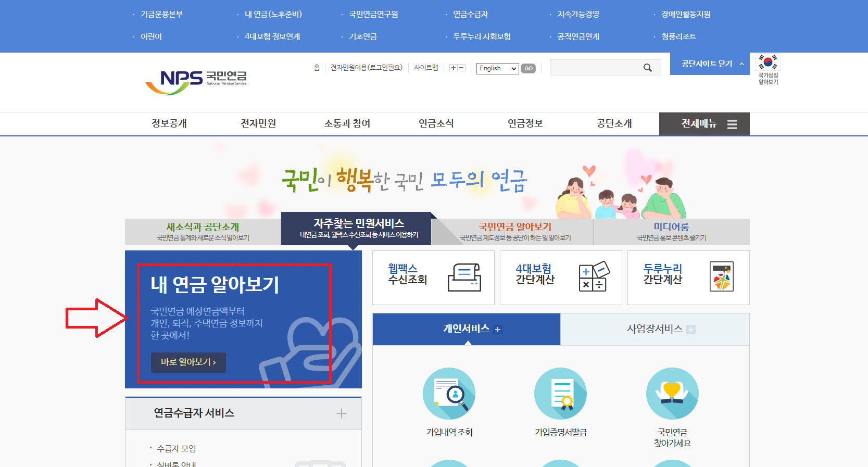
Task: Open the 연금수급자 site link
Action: (470, 15)
